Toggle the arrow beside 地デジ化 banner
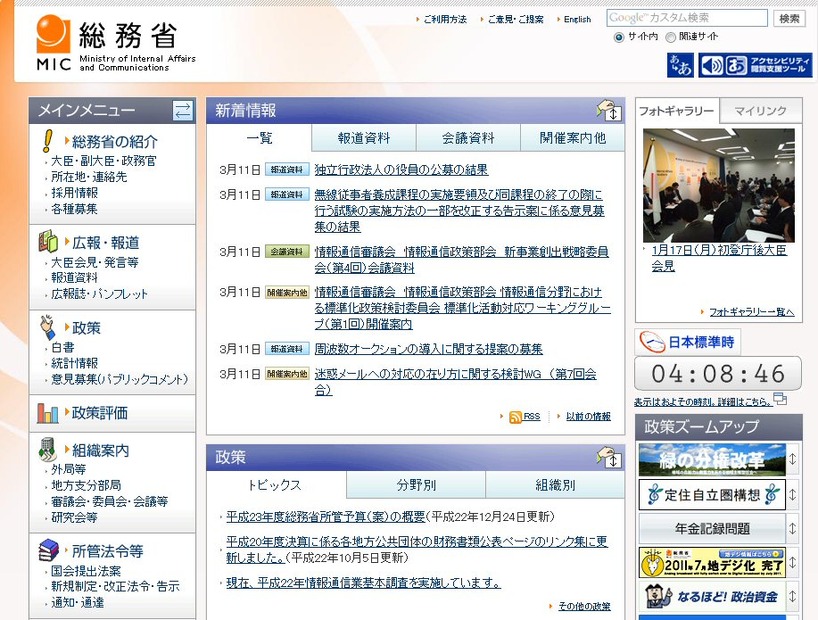Screen dimensions: 818x620 pos(792,562)
